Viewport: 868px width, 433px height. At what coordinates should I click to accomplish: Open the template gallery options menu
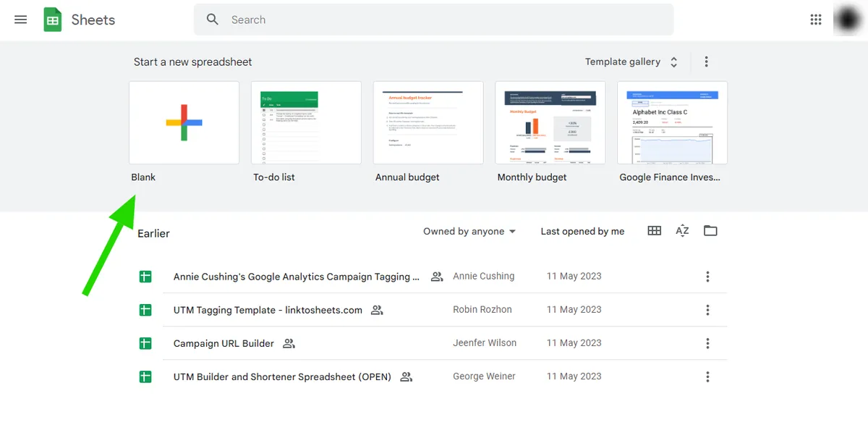tap(706, 62)
